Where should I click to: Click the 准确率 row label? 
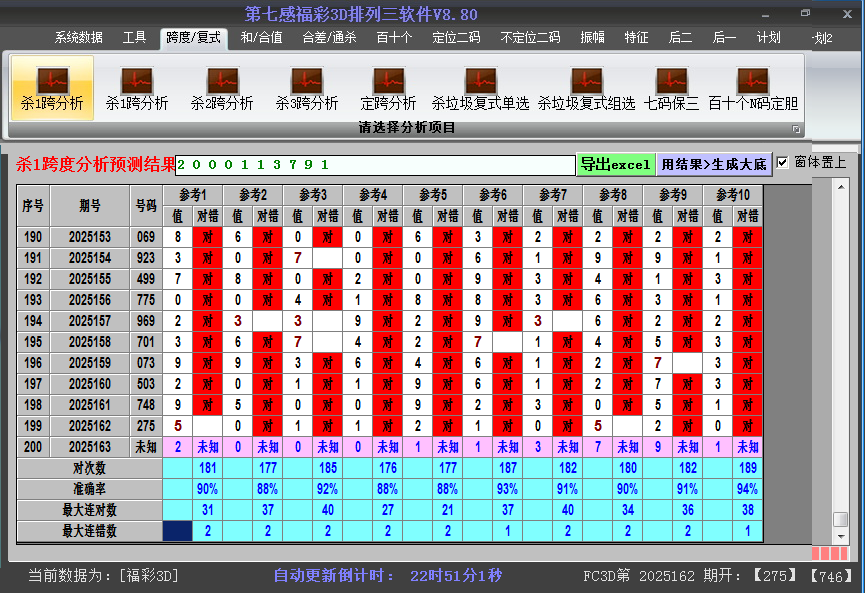pos(89,489)
